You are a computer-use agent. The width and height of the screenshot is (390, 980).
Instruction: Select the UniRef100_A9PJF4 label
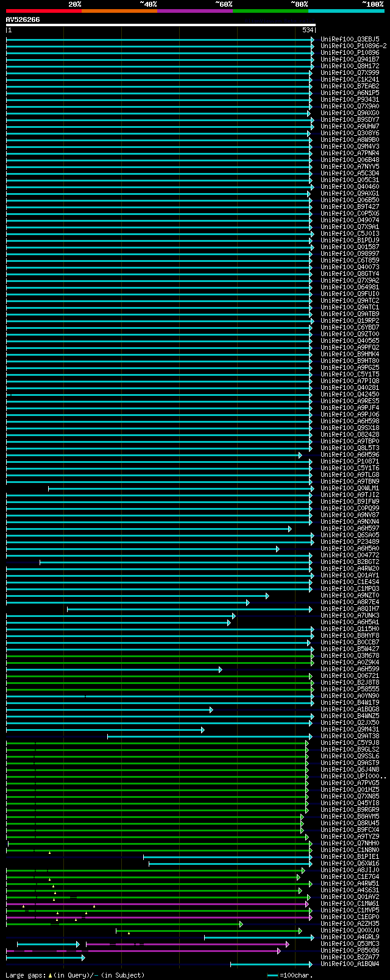350,407
